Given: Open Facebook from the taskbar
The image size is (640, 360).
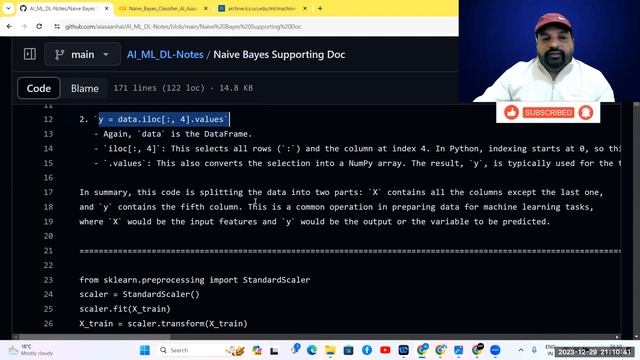Looking at the screenshot, I should (367, 350).
